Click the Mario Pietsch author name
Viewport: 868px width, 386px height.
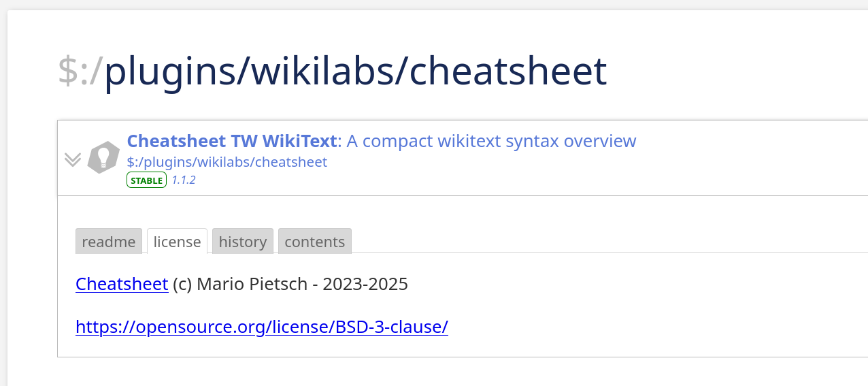[252, 284]
